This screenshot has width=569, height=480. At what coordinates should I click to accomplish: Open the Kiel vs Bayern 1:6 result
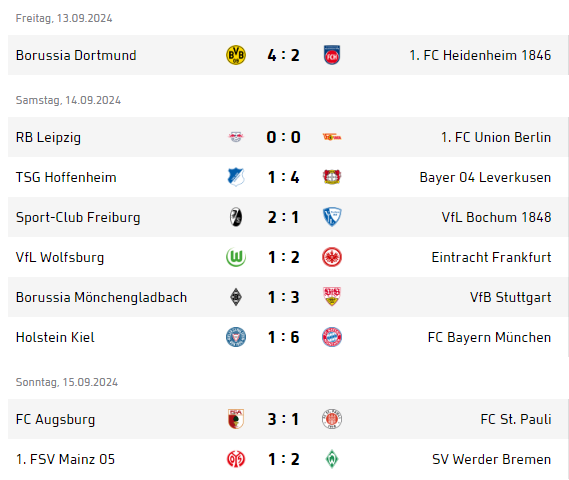pos(283,337)
